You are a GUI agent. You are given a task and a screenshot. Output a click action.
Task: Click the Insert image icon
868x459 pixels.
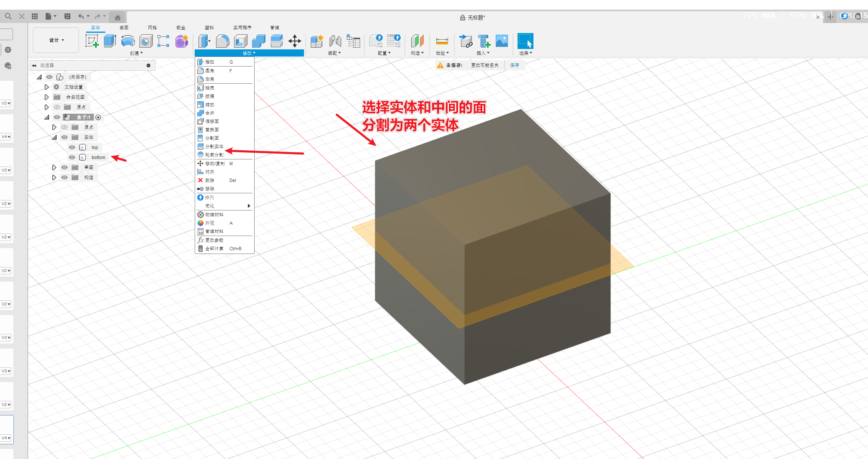[502, 41]
